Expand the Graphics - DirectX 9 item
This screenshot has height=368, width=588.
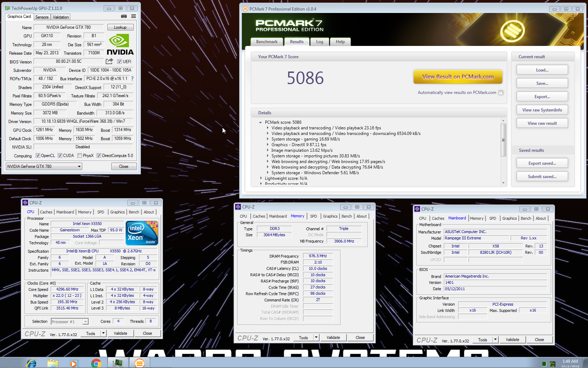click(268, 145)
